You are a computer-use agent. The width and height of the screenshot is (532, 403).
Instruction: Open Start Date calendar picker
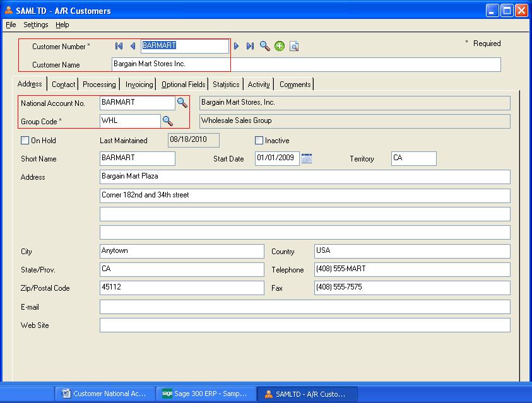307,158
